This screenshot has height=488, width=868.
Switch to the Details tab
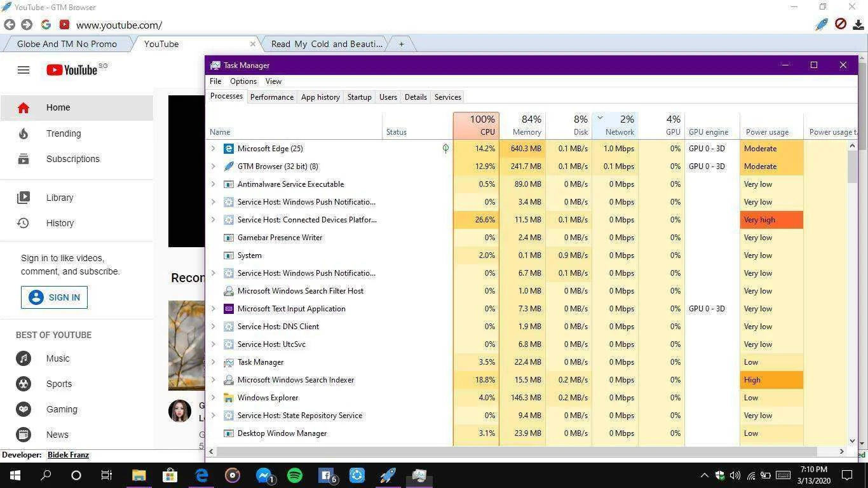click(x=416, y=97)
